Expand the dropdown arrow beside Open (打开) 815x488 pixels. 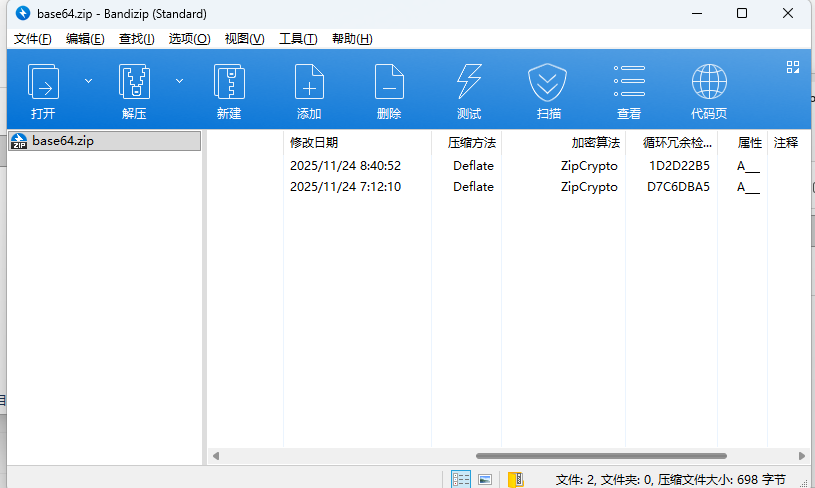click(x=88, y=80)
